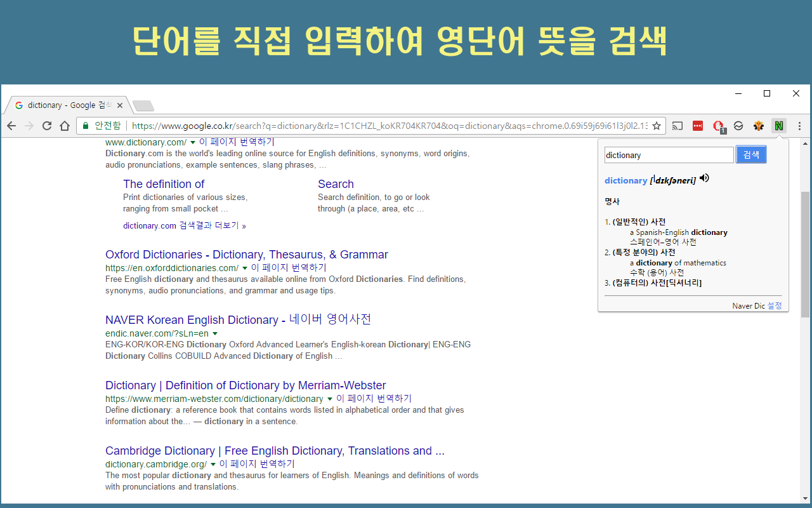
Task: Click the blue dictionary headword link
Action: (625, 180)
